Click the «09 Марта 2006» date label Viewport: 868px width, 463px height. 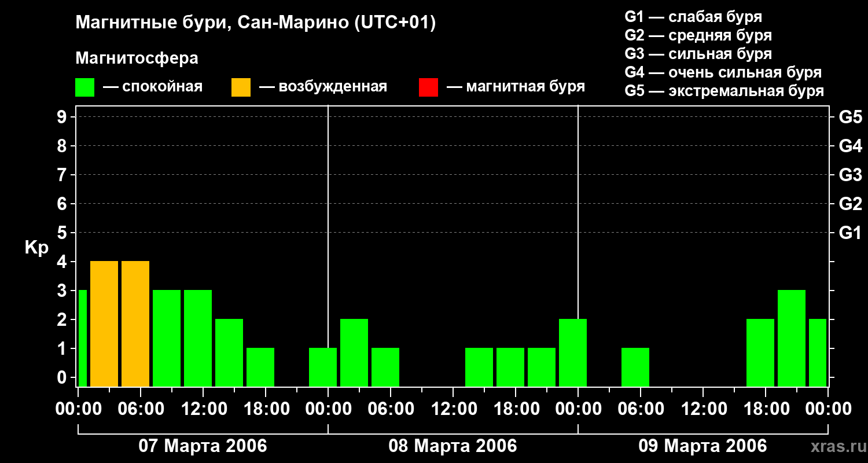tap(703, 446)
